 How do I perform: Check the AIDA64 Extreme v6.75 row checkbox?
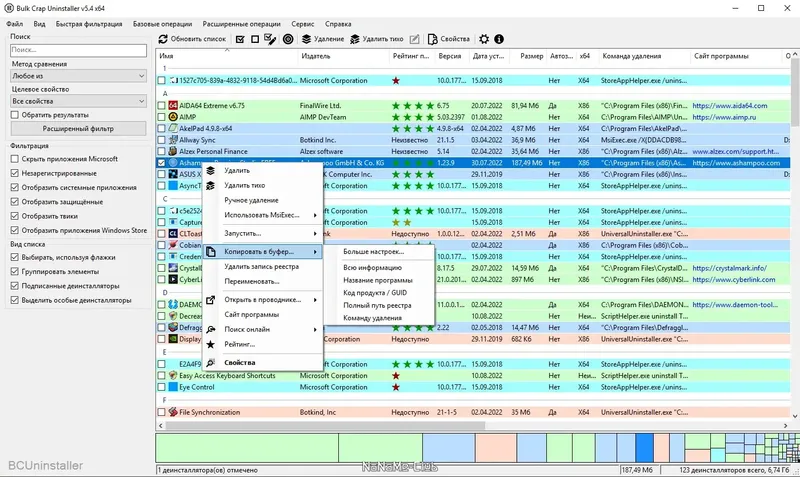tap(162, 106)
